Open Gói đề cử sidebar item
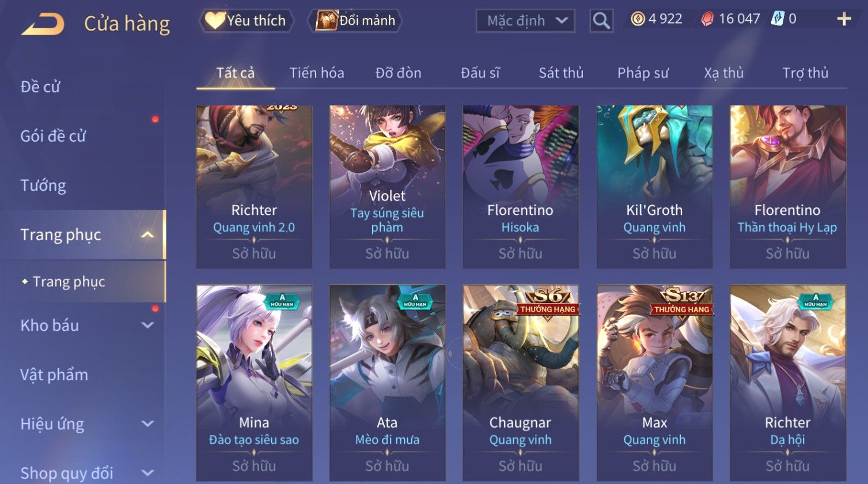This screenshot has height=484, width=868. 53,136
